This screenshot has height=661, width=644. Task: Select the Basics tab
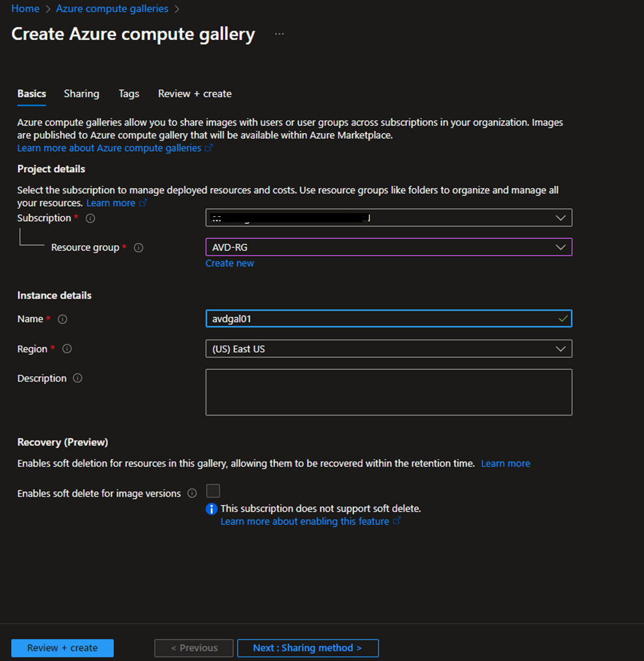(32, 94)
